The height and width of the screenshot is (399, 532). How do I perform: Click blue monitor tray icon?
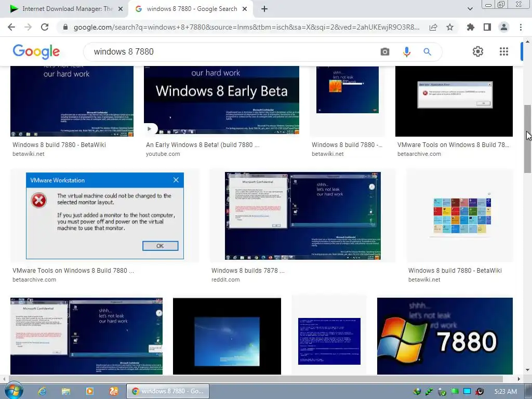tap(467, 392)
